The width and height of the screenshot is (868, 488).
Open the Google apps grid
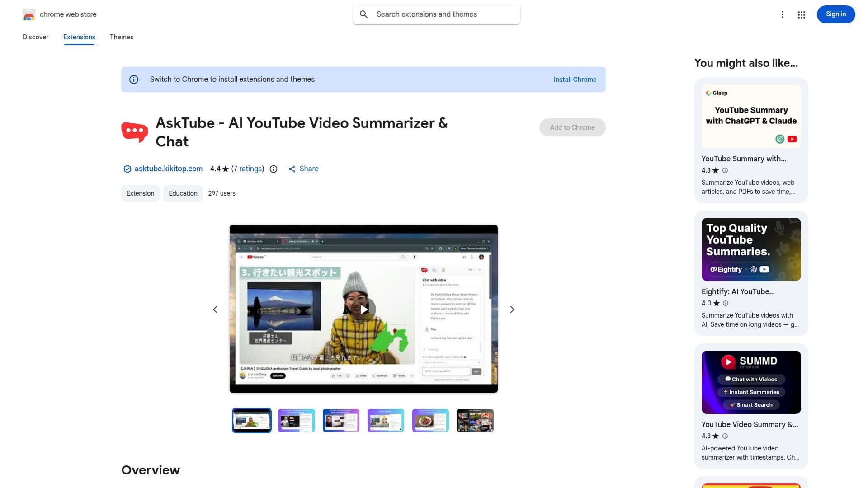801,15
